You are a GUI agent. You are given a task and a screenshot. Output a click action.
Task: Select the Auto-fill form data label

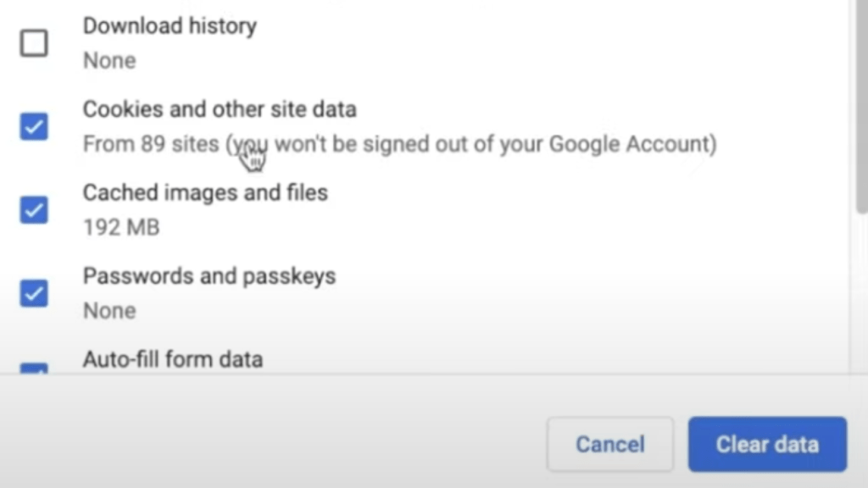coord(173,359)
